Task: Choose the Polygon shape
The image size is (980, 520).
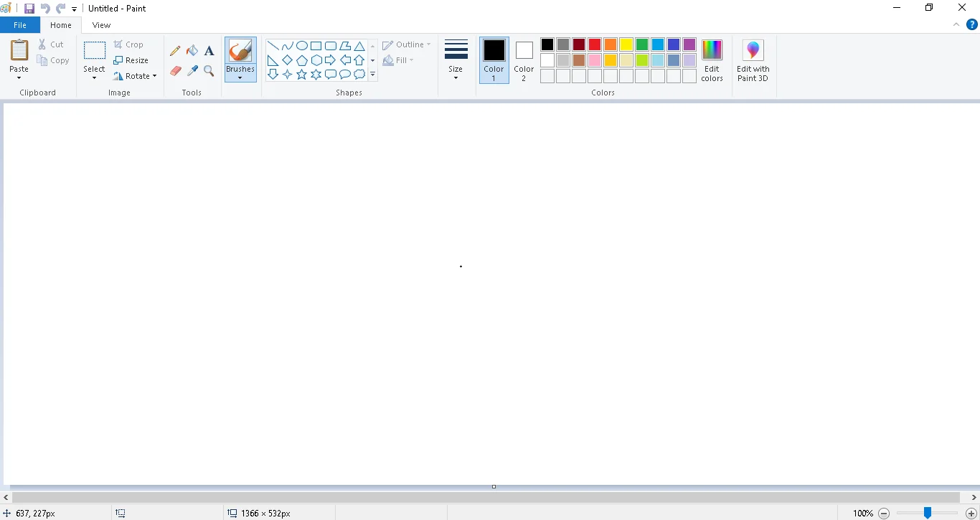Action: point(345,46)
